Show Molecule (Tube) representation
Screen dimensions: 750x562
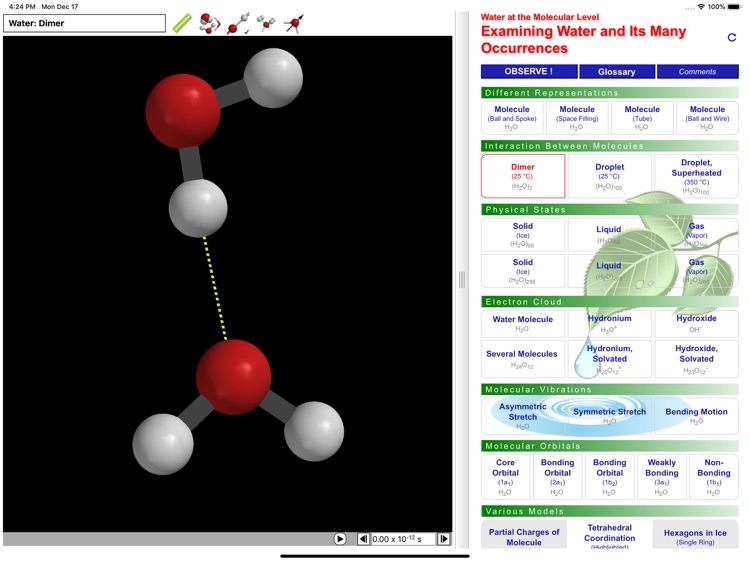642,117
